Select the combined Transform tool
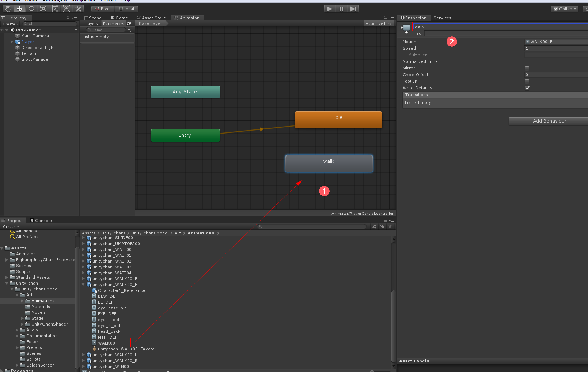The height and width of the screenshot is (372, 588). click(67, 9)
